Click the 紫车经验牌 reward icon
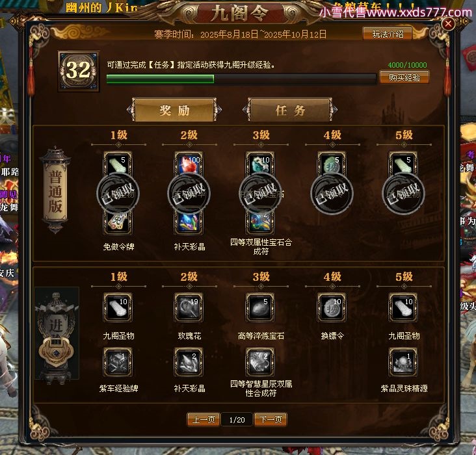Screen dimensions: 476x455 pos(118,362)
